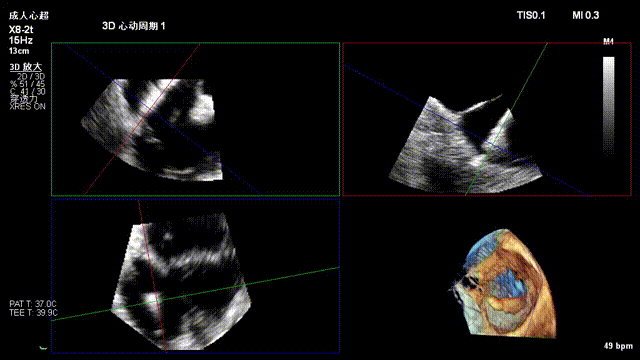The width and height of the screenshot is (640, 360).
Task: Click the 3D 心动周期 1 label
Action: 133,26
